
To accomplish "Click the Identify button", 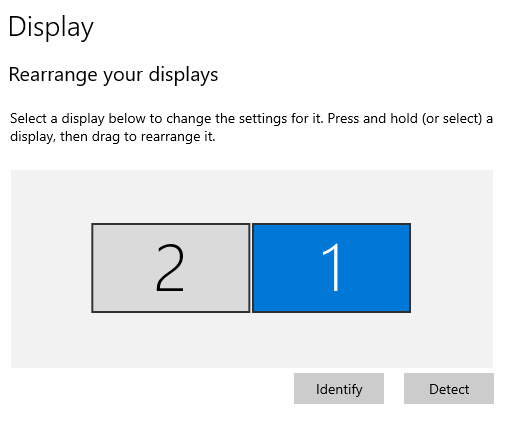I will 339,388.
